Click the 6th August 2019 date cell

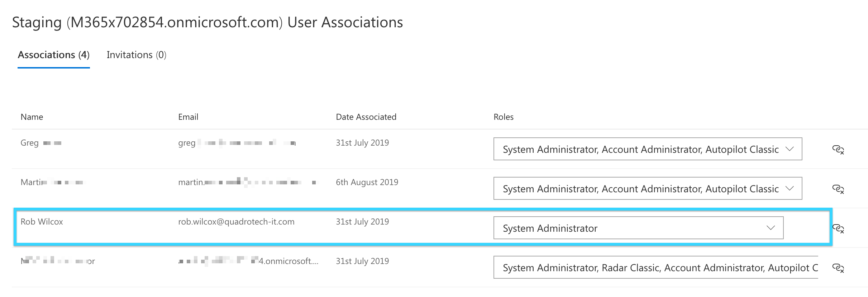click(367, 182)
